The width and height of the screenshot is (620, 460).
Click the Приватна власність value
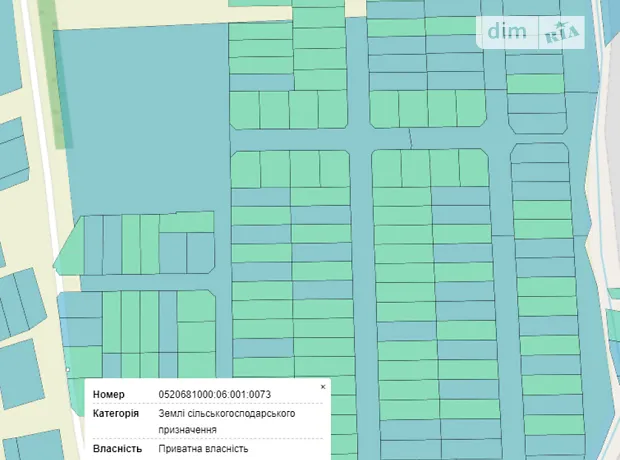click(x=203, y=449)
